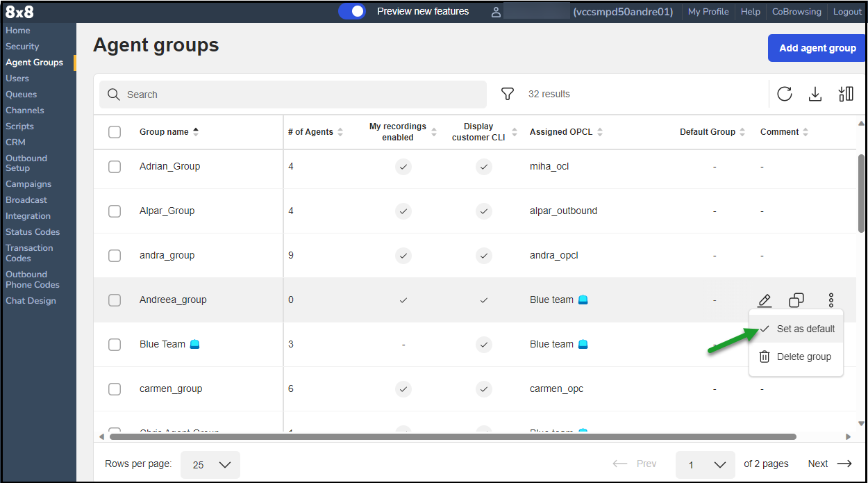Choose Set as default menu option
The width and height of the screenshot is (868, 483).
click(x=796, y=329)
